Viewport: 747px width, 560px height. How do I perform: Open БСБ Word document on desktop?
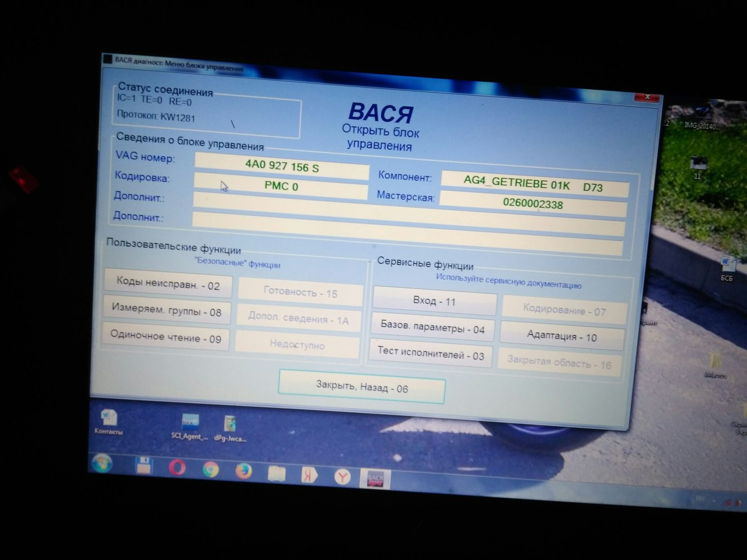(x=727, y=268)
